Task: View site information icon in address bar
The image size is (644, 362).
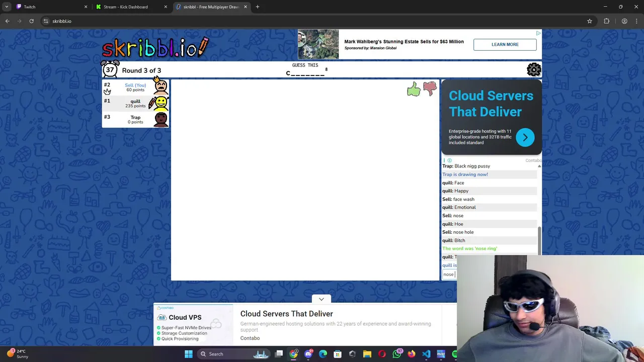Action: [x=46, y=21]
